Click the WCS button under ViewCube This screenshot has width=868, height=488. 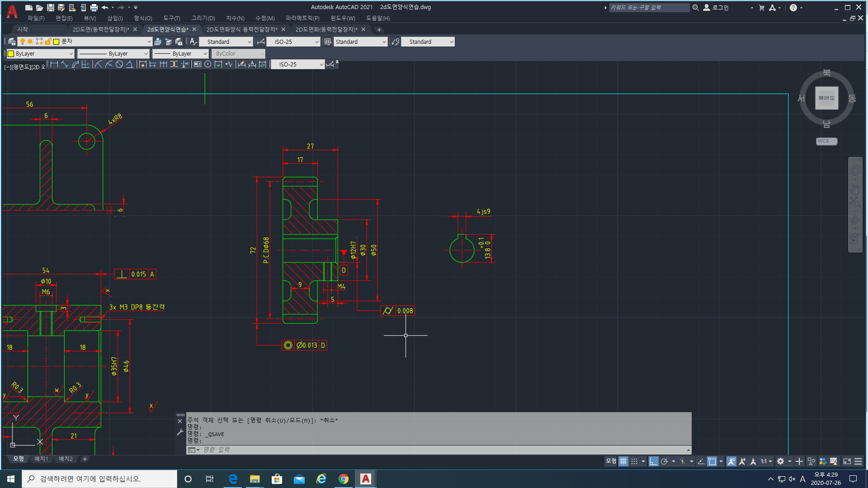[826, 141]
